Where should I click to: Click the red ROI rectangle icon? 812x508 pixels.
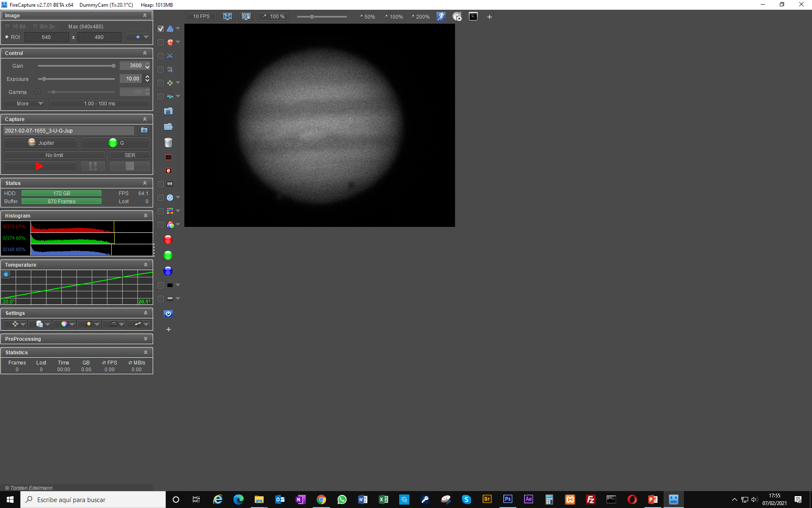pos(168,157)
